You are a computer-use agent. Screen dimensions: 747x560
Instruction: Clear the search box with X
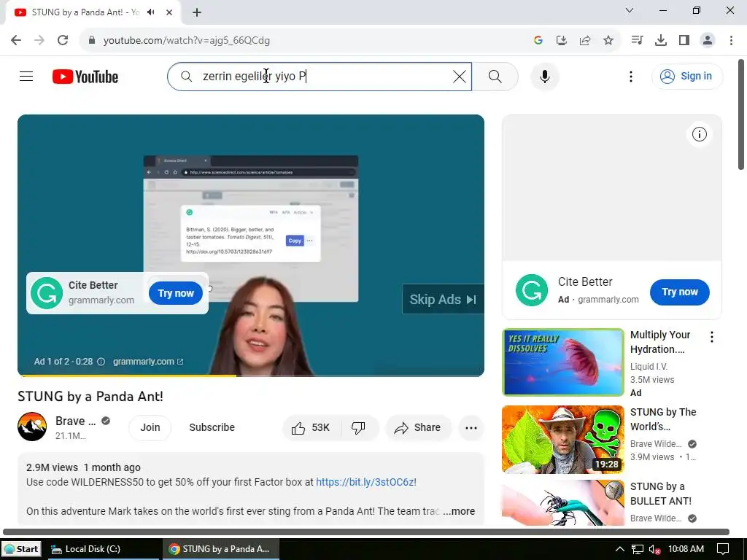coord(460,76)
